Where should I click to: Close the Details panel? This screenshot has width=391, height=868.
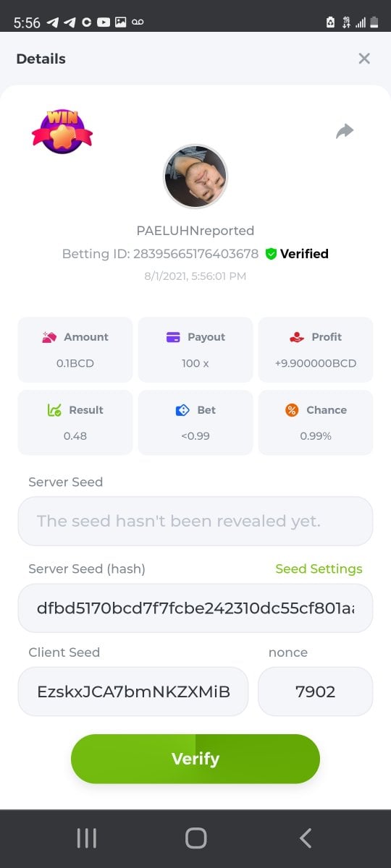coord(364,59)
